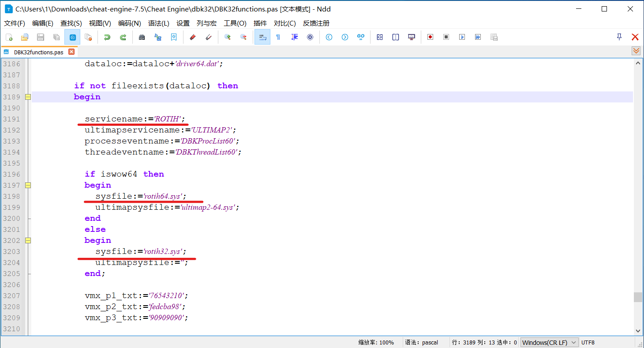Open the 语法(L) menu

pyautogui.click(x=159, y=23)
